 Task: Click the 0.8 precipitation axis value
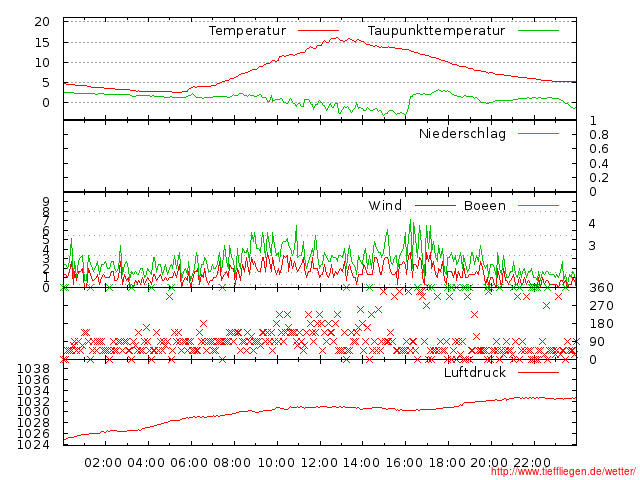(x=599, y=135)
